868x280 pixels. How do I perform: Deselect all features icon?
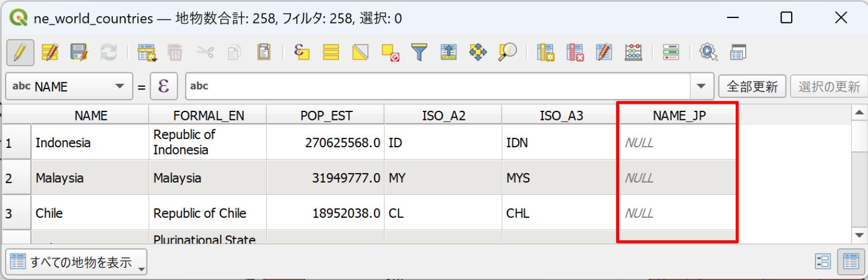[390, 53]
